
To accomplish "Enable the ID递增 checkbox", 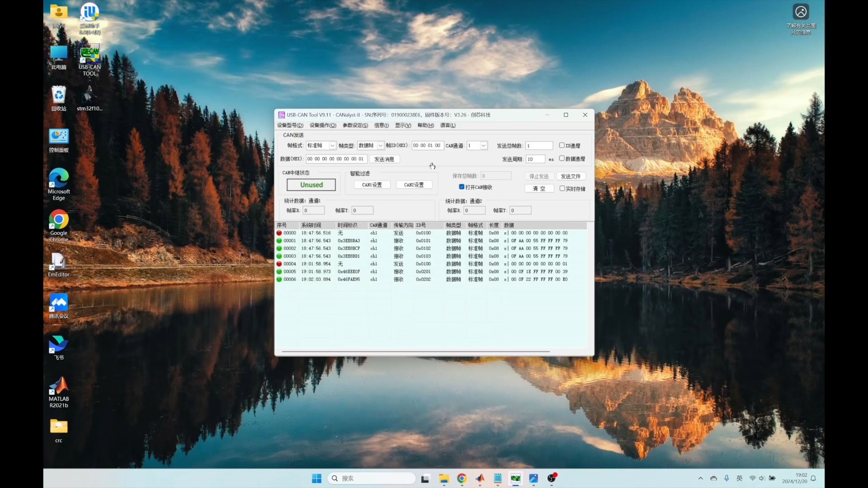I will 562,145.
